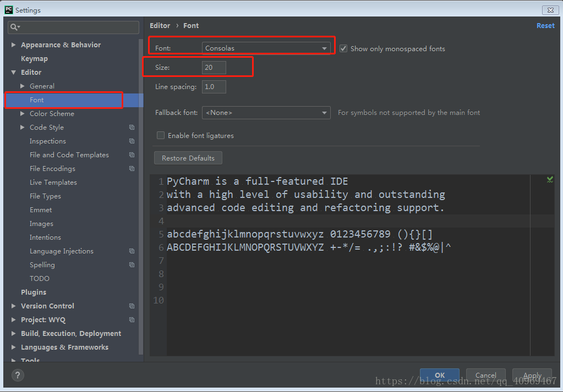Click the search magnifier icon in settings

point(14,27)
